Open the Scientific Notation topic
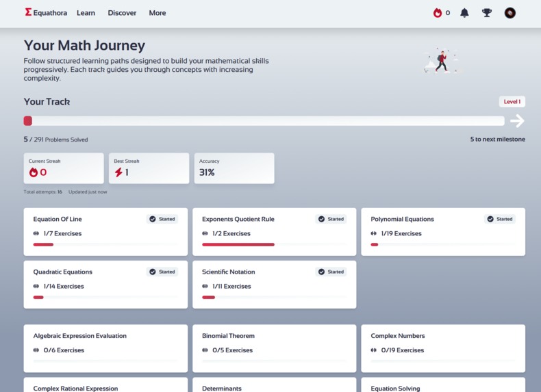This screenshot has width=541, height=392. (275, 285)
